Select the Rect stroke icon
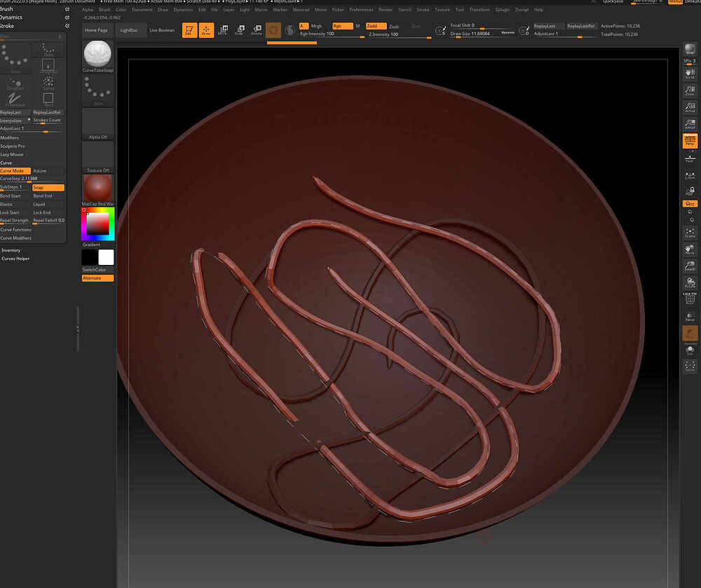The image size is (701, 588). pos(48,100)
